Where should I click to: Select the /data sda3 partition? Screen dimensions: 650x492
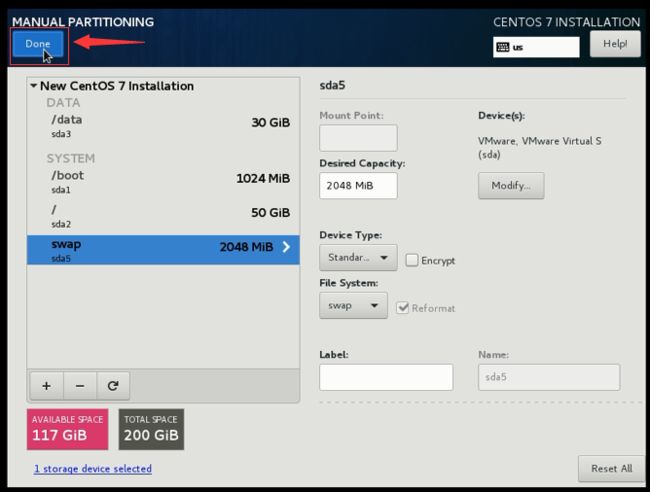[x=163, y=126]
